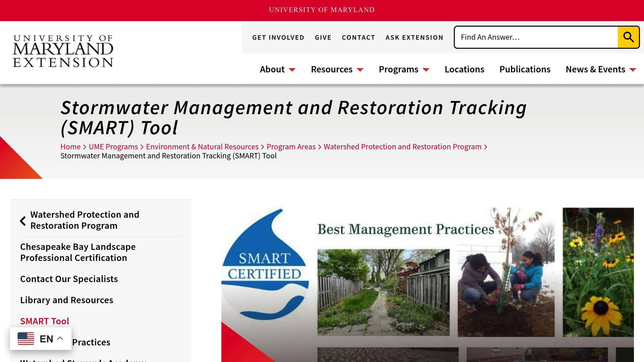Viewport: 644px width, 362px height.
Task: Expand the Resources dropdown arrow
Action: coord(360,70)
